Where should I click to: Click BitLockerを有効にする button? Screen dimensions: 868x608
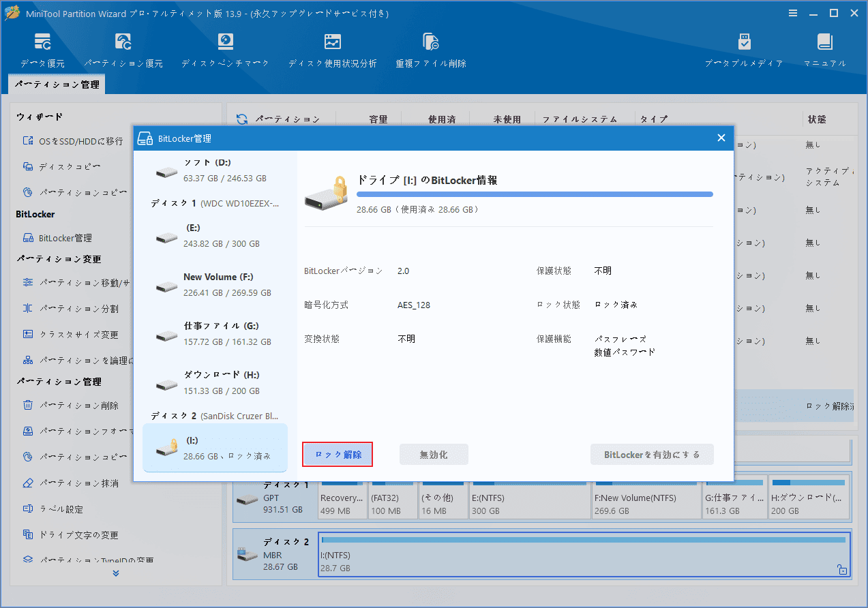click(x=652, y=455)
